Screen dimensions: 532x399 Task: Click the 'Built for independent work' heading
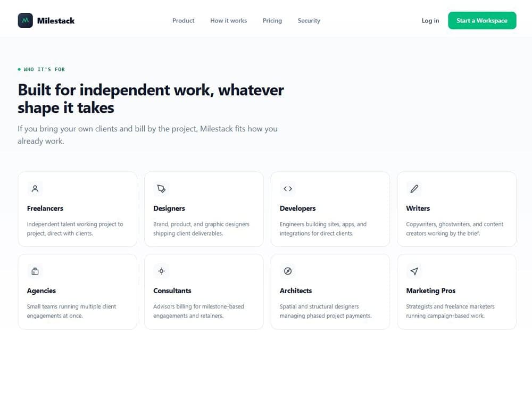pos(151,99)
